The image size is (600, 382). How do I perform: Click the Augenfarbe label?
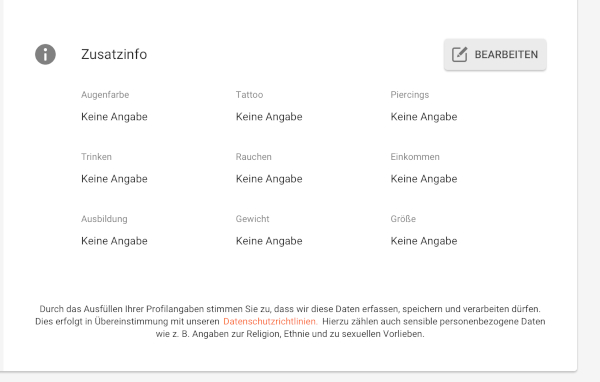coord(105,95)
